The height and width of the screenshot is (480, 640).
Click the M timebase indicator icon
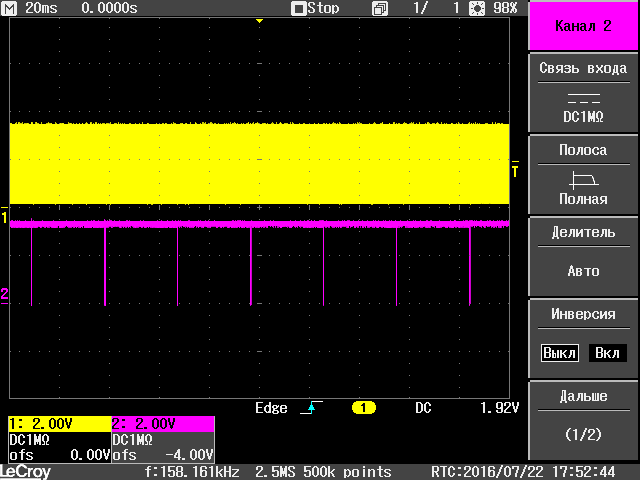9,8
